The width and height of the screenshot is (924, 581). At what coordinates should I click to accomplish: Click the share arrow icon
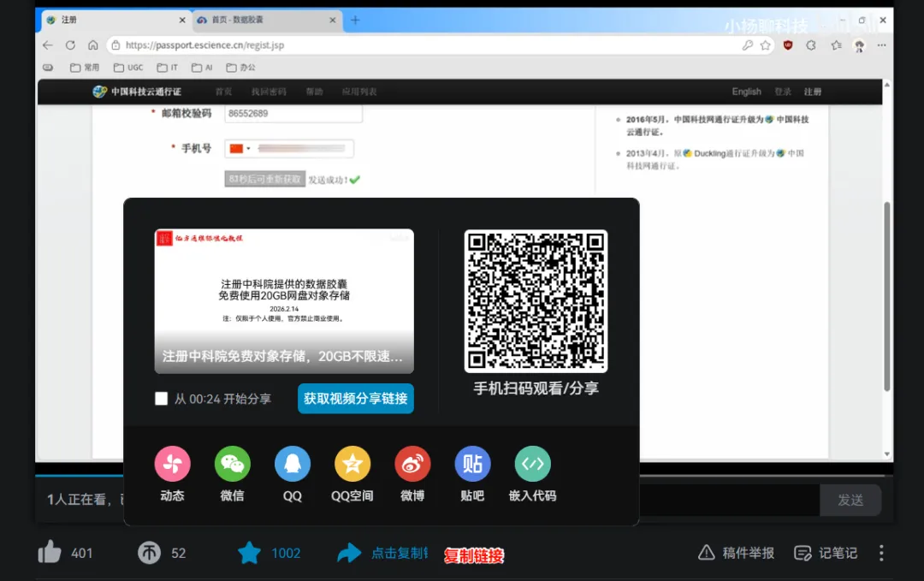[349, 553]
